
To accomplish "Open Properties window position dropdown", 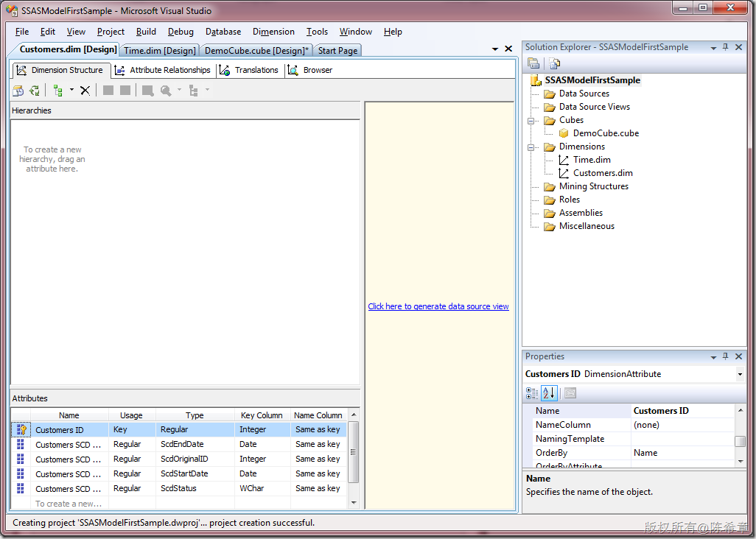I will 713,357.
